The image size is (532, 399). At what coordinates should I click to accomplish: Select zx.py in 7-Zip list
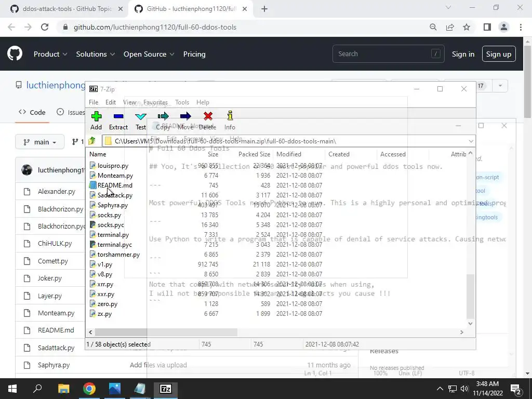click(x=105, y=314)
